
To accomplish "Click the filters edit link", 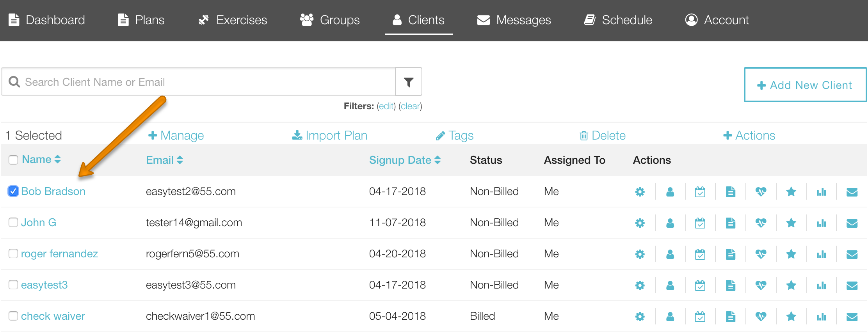I will point(386,106).
